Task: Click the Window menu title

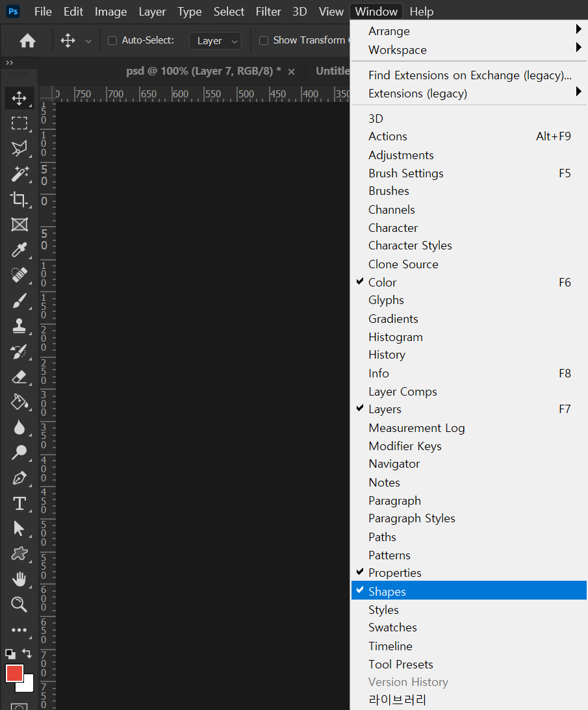Action: pyautogui.click(x=376, y=12)
